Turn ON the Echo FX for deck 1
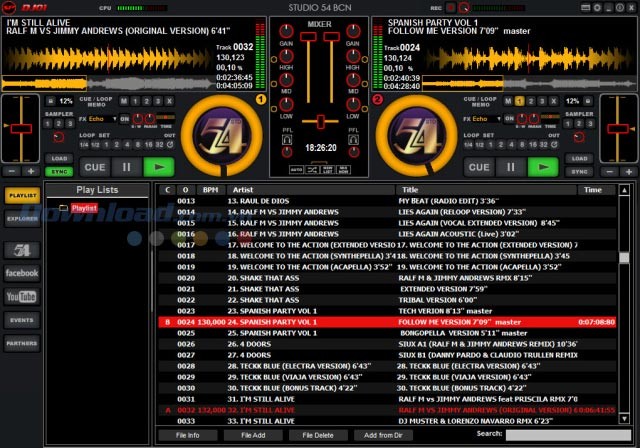The width and height of the screenshot is (640, 448). (x=124, y=119)
